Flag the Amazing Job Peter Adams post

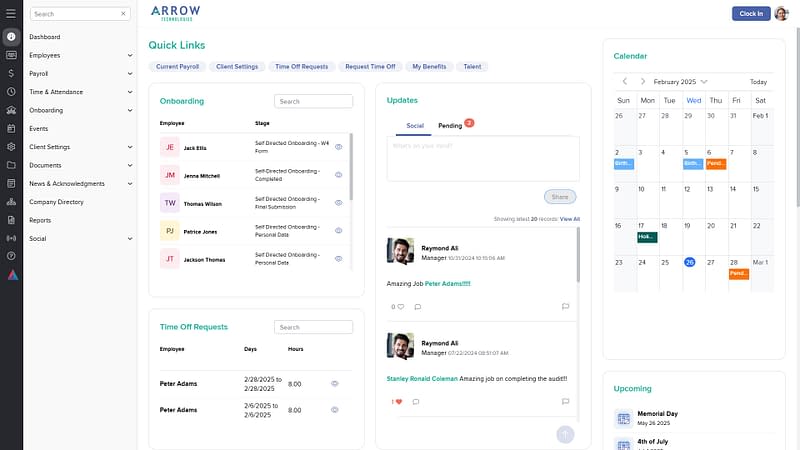click(x=565, y=306)
